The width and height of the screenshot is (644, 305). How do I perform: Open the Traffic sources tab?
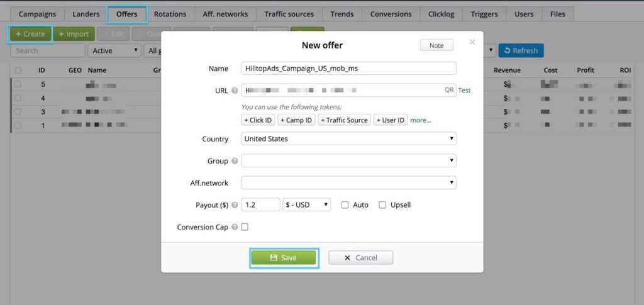click(x=289, y=14)
